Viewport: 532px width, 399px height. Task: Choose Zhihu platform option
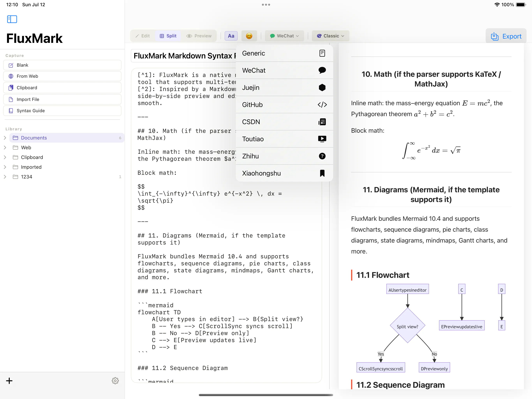[x=284, y=156]
